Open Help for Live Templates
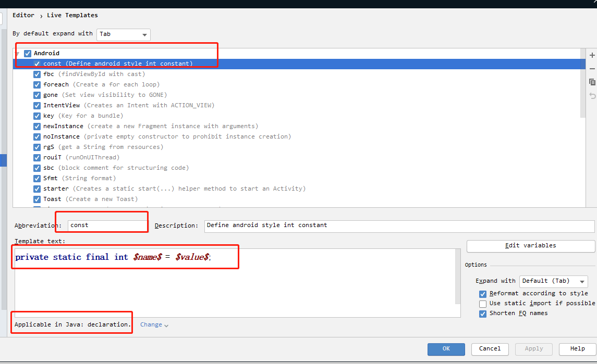 pyautogui.click(x=577, y=349)
